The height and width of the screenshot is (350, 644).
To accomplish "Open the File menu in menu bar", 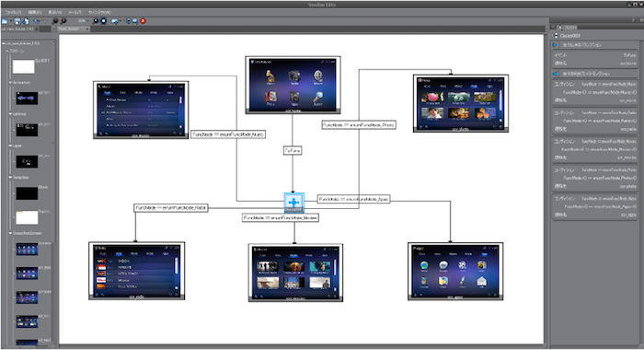I will [x=13, y=12].
